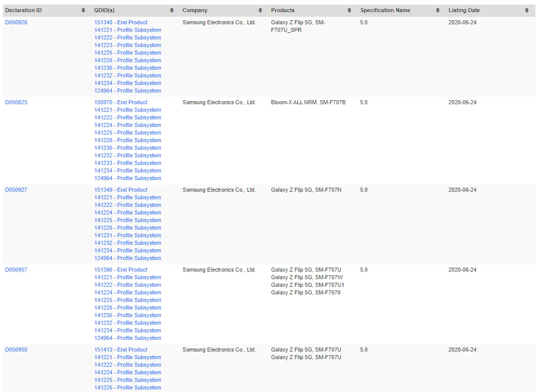This screenshot has width=538, height=392.
Task: Open 141230 Profile Subsystem in D050957 row
Action: point(127,316)
